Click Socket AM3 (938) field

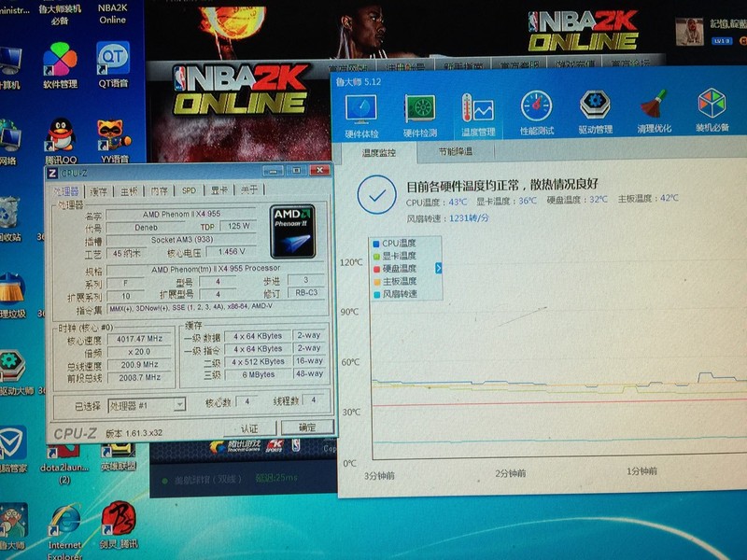pos(181,240)
